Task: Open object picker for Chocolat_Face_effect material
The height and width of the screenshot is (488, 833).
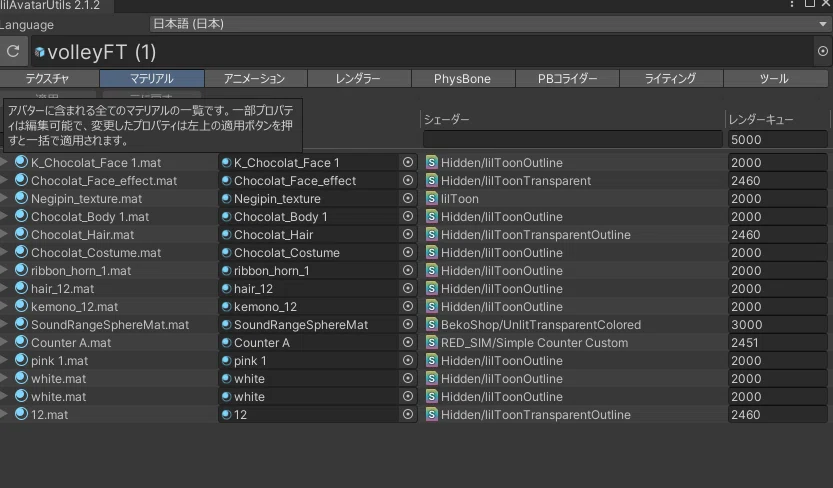Action: tap(407, 181)
